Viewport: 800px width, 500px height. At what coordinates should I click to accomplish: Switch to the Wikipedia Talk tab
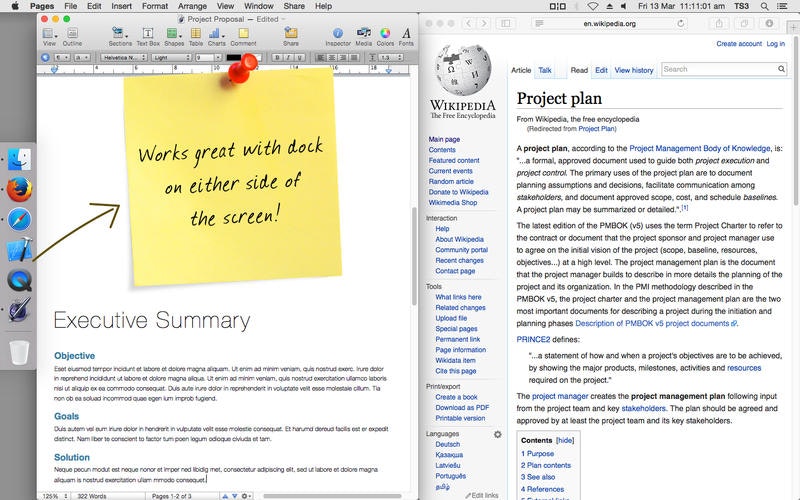pyautogui.click(x=544, y=70)
